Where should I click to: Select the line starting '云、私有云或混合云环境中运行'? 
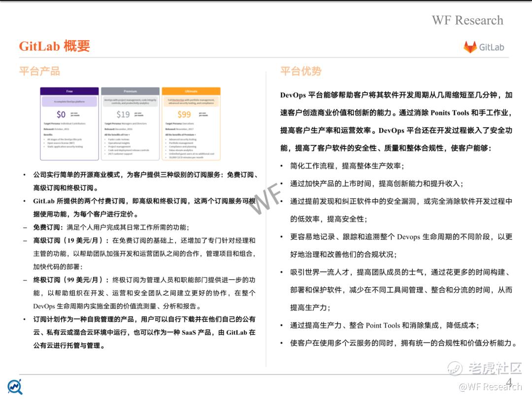pyautogui.click(x=144, y=332)
